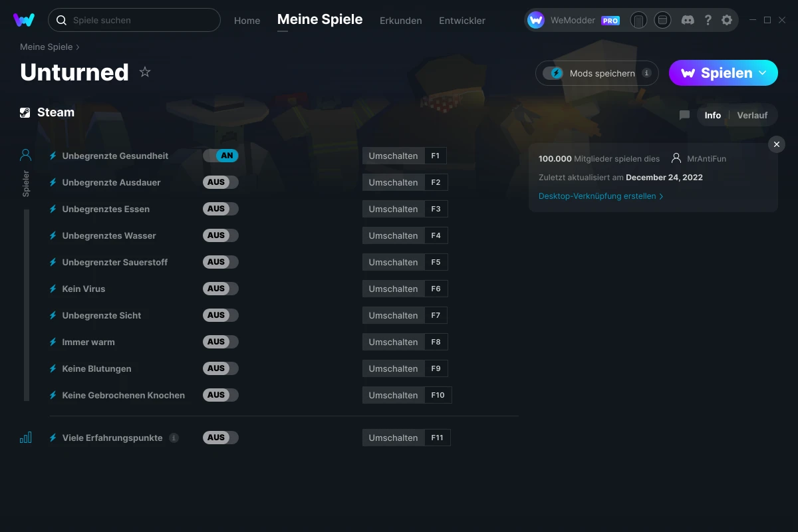Click the Unturned game title
The height and width of the screenshot is (532, 798).
[74, 72]
